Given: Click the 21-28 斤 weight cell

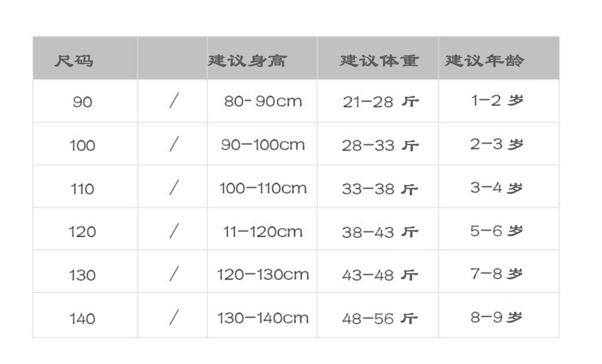Looking at the screenshot, I should coord(381,101).
